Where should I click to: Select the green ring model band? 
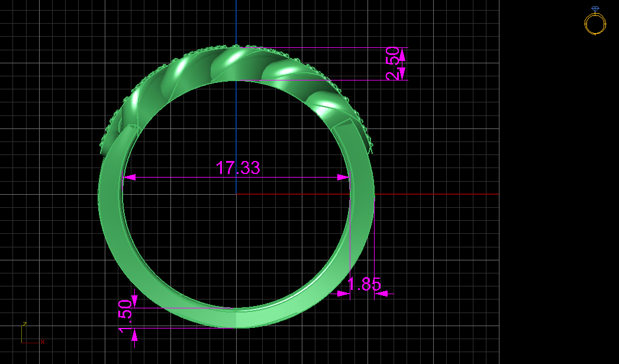click(236, 186)
